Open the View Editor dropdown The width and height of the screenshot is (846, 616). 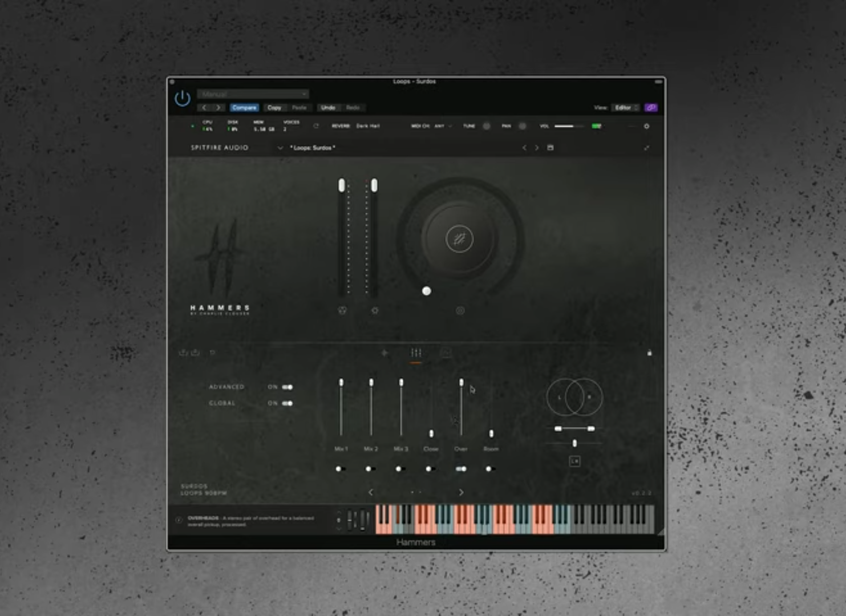point(626,107)
